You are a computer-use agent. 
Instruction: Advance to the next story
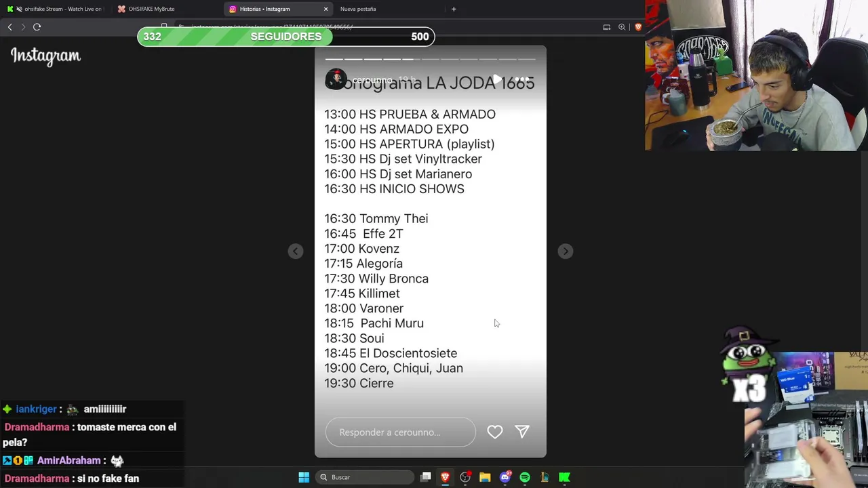pos(566,251)
